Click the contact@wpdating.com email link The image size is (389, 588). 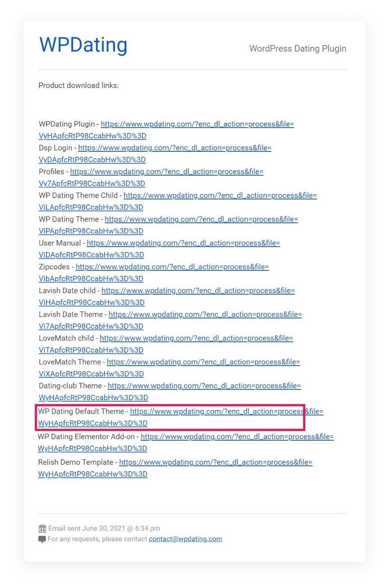[x=186, y=539]
